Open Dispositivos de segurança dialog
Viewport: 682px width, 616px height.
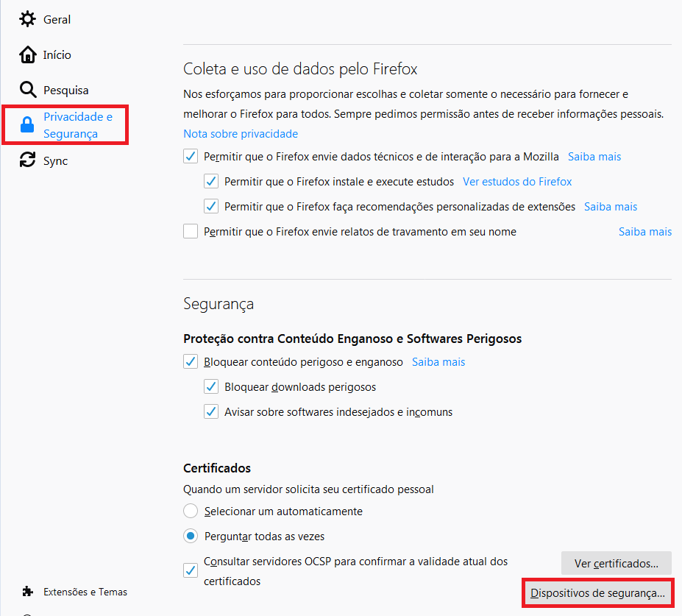pos(597,593)
